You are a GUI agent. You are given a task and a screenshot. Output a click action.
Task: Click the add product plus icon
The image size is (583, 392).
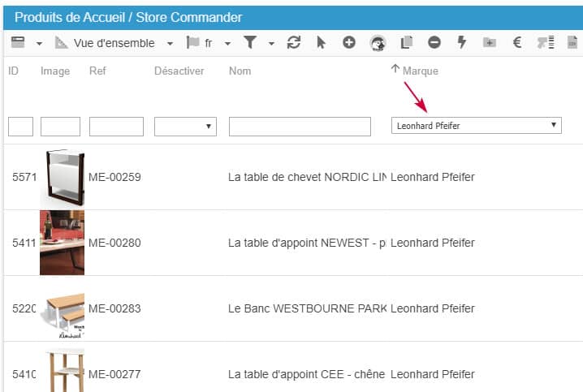coord(349,43)
